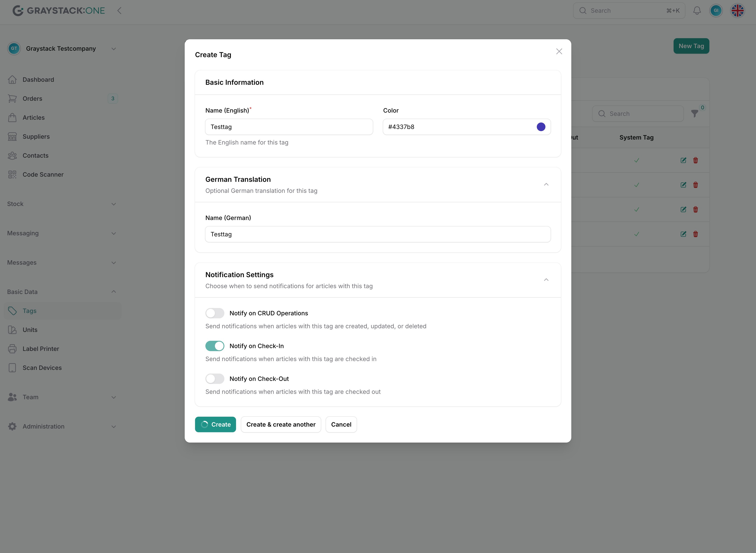
Task: Click the Name (German) input field
Action: pyautogui.click(x=377, y=234)
